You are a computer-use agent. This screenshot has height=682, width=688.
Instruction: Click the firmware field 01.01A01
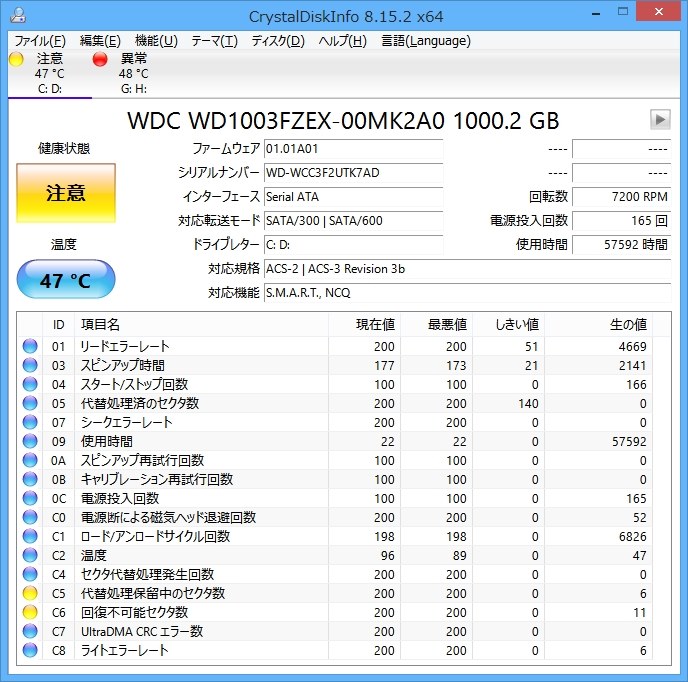pos(354,149)
